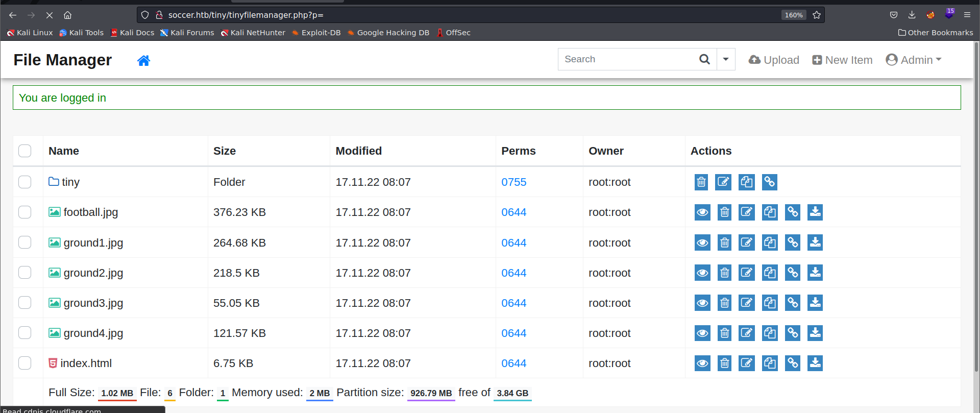980x413 pixels.
Task: Download index.html
Action: tap(815, 363)
